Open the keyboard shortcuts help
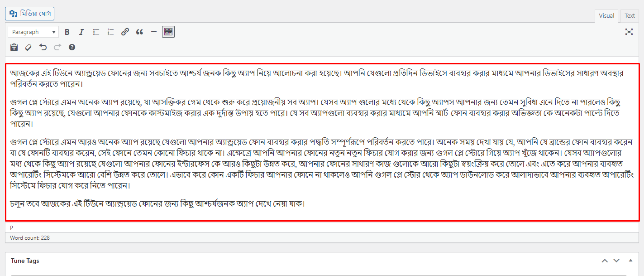The width and height of the screenshot is (644, 276). click(72, 47)
